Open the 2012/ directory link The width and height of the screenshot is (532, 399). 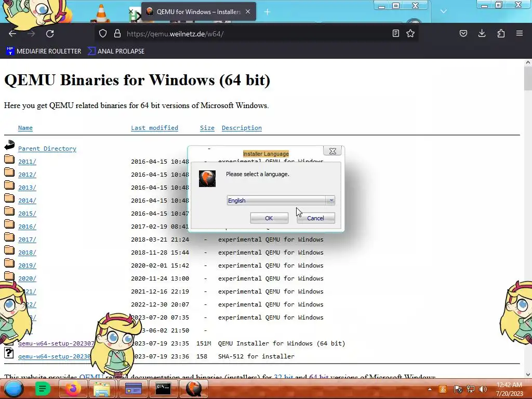pyautogui.click(x=27, y=175)
